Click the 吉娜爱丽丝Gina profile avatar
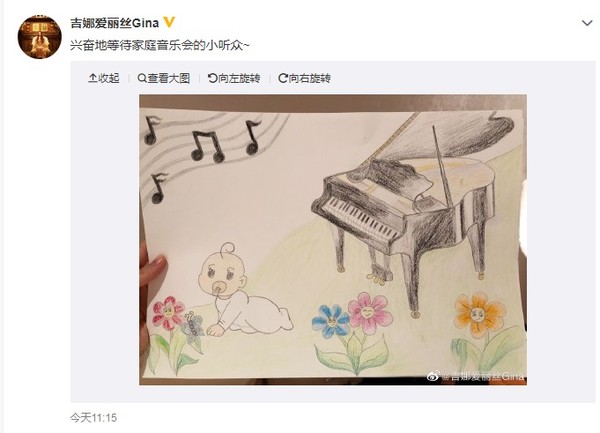The image size is (600, 433). pos(40,37)
